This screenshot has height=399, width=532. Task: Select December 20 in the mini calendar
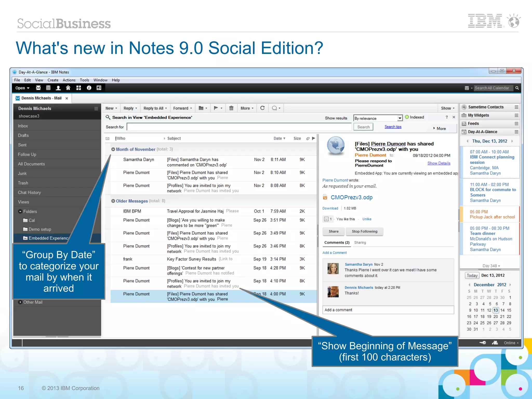(x=496, y=316)
